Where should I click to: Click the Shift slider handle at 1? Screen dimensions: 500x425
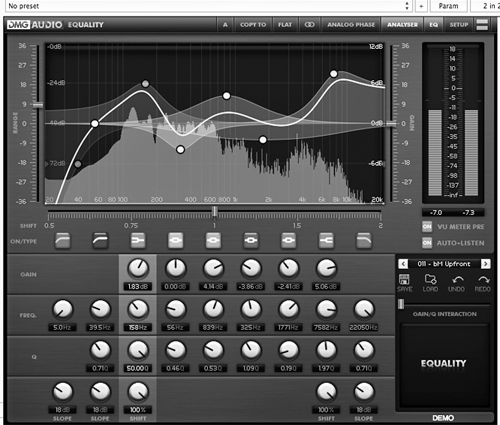[x=215, y=211]
